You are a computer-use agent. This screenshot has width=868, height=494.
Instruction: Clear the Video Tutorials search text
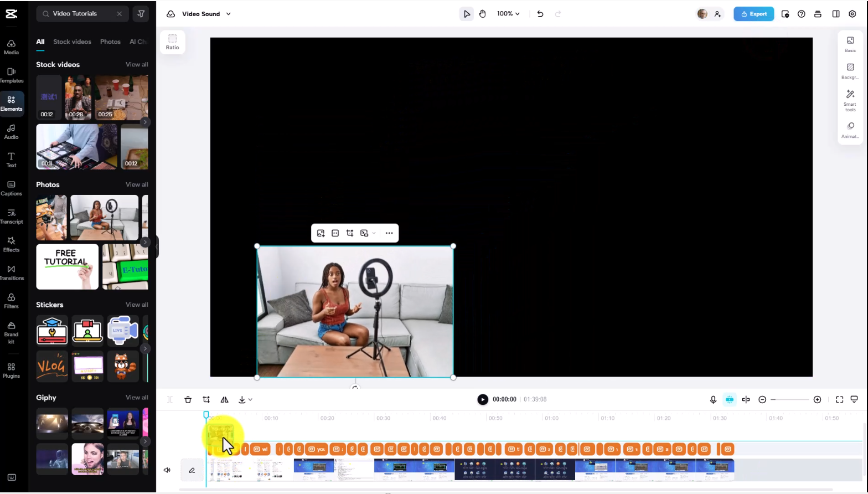(x=119, y=14)
